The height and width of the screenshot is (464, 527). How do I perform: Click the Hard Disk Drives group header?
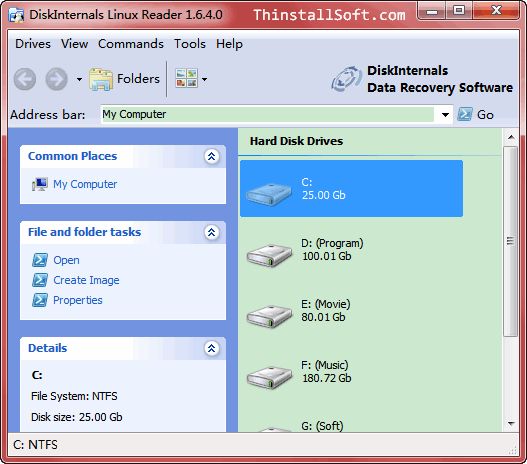[296, 141]
